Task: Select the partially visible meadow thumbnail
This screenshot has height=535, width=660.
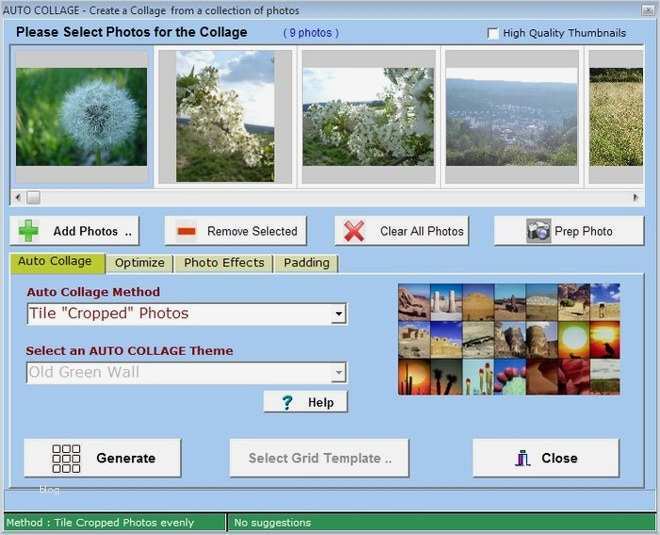Action: click(616, 117)
